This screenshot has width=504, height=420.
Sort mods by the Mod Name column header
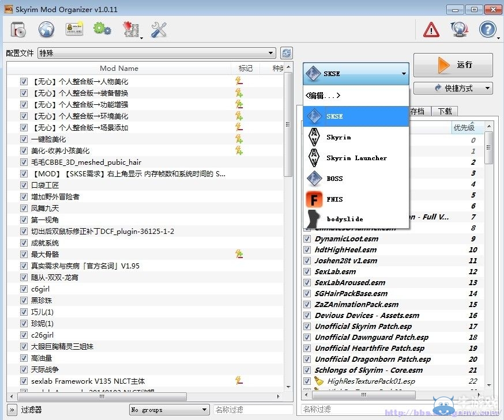point(119,68)
